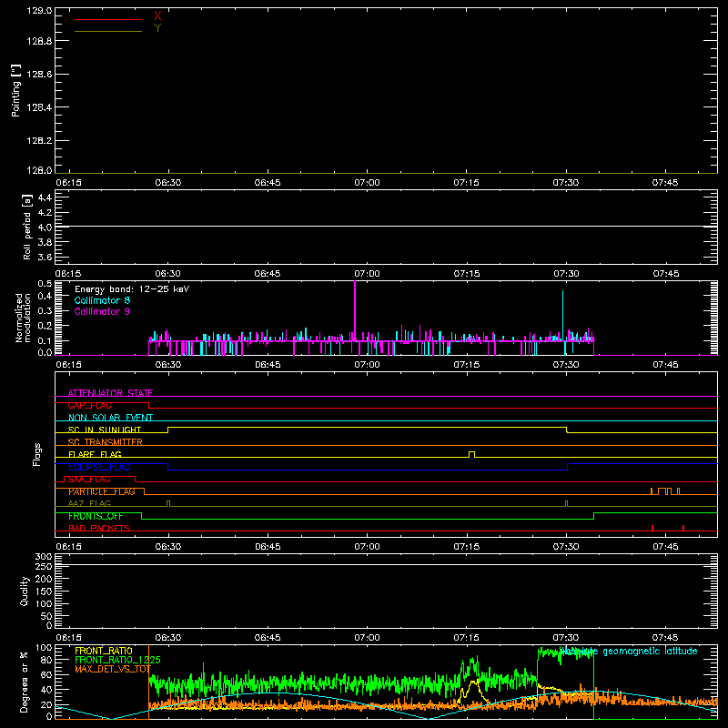Click the Flags axis title
The width and height of the screenshot is (728, 728).
pyautogui.click(x=36, y=454)
